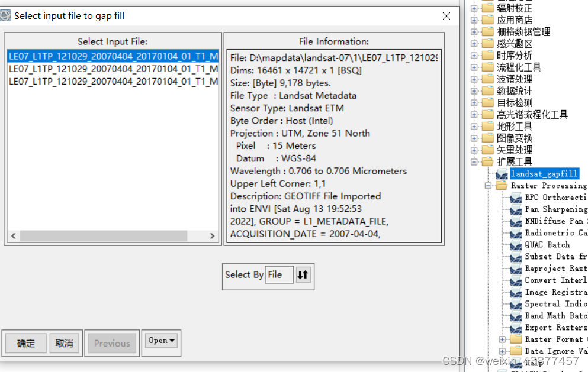The height and width of the screenshot is (372, 588).
Task: Click the Raster Processing folder icon
Action: coord(502,185)
